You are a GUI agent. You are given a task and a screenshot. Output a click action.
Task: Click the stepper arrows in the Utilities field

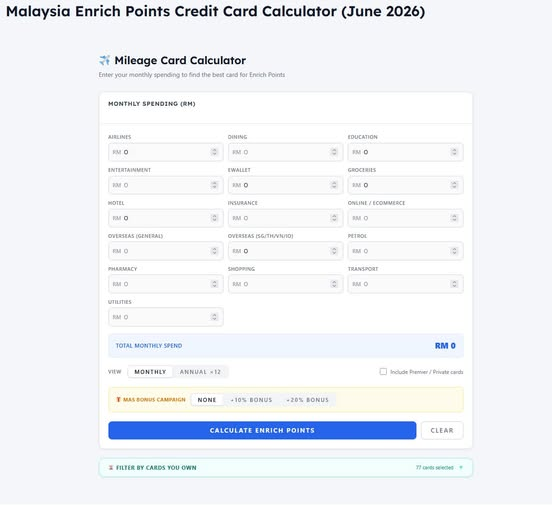(x=214, y=317)
